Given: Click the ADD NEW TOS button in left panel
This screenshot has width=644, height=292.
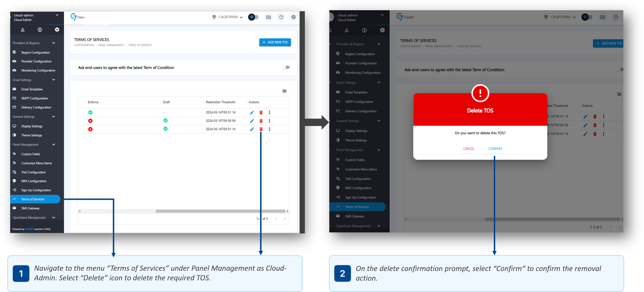Looking at the screenshot, I should tap(275, 42).
